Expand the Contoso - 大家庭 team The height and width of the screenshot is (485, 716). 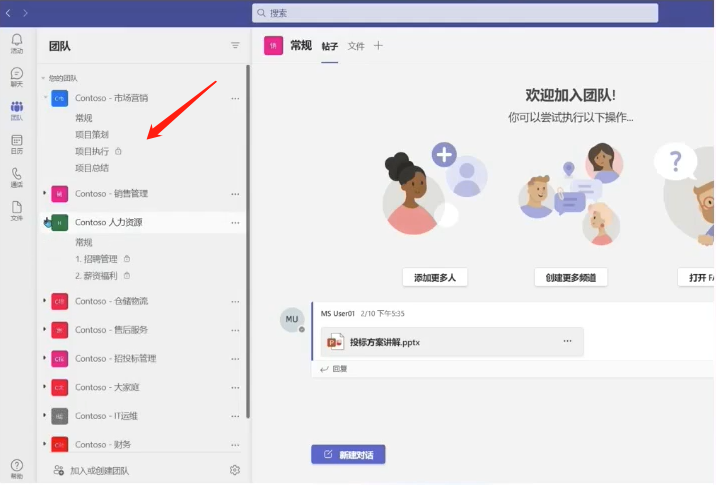coord(44,386)
